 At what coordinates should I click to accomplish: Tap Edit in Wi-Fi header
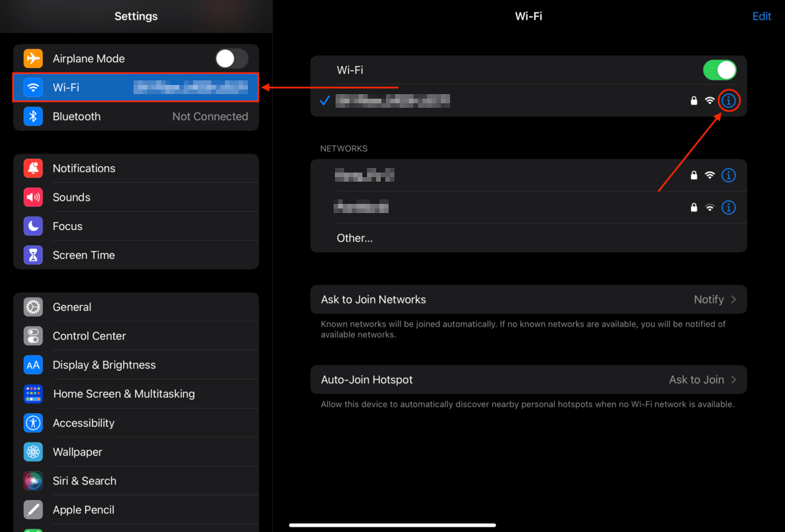click(x=761, y=16)
